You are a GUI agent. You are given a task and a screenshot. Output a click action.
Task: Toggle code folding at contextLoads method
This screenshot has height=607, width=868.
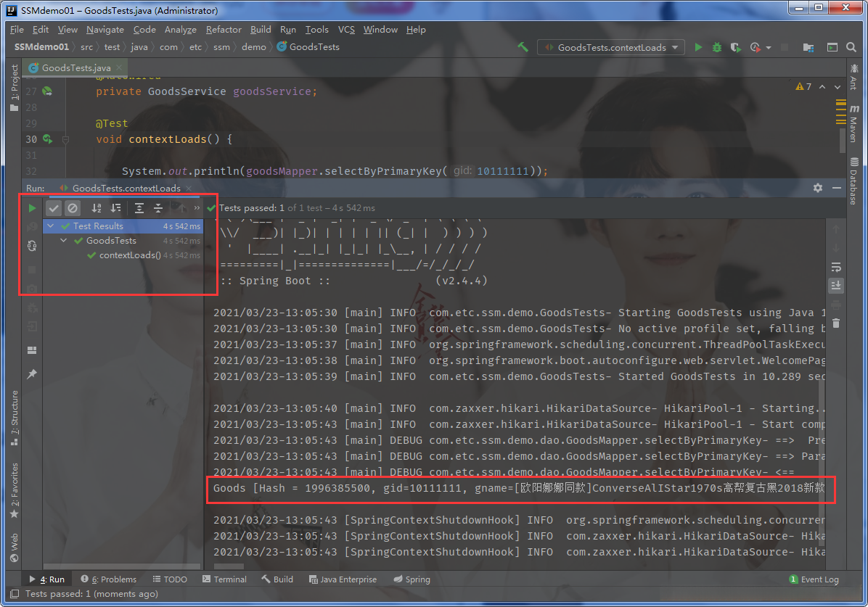pyautogui.click(x=65, y=139)
